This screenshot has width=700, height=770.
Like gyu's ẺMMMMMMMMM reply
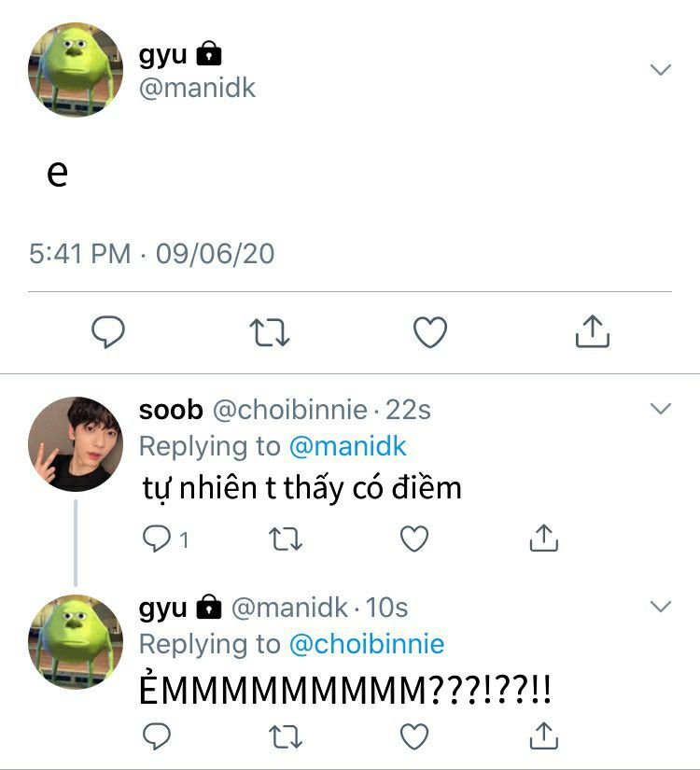pyautogui.click(x=413, y=737)
